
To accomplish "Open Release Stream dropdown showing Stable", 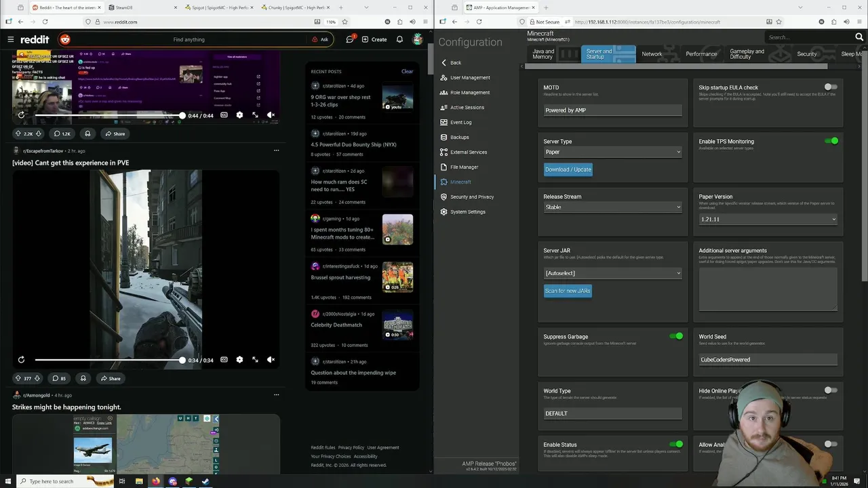I will [612, 207].
